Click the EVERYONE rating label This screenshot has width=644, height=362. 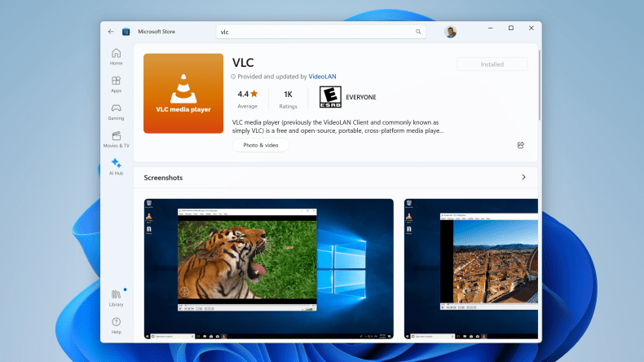coord(361,97)
